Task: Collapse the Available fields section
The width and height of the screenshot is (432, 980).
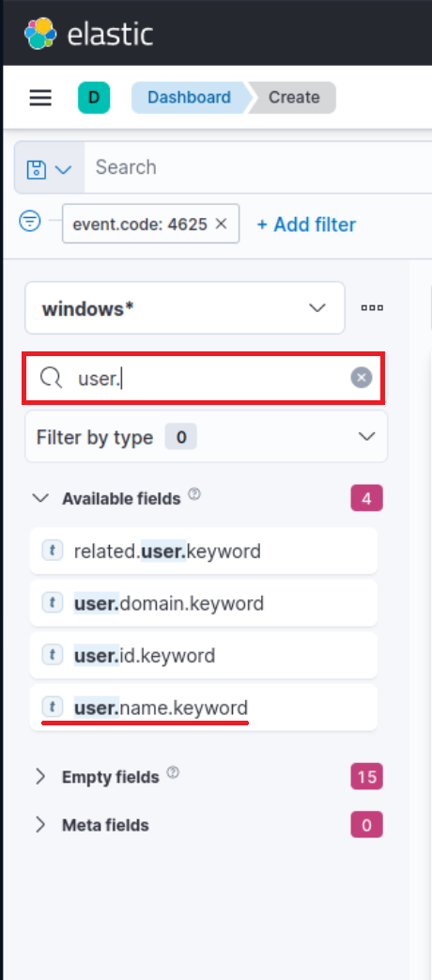Action: click(40, 498)
